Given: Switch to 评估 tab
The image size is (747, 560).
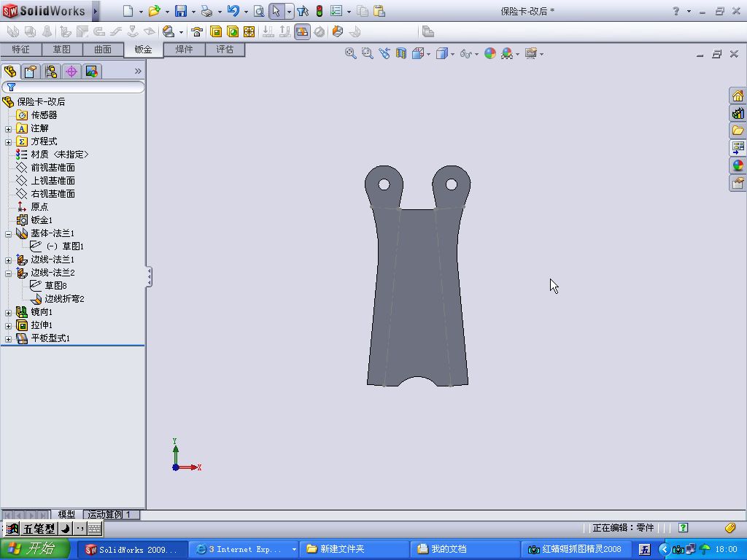Looking at the screenshot, I should click(x=225, y=49).
